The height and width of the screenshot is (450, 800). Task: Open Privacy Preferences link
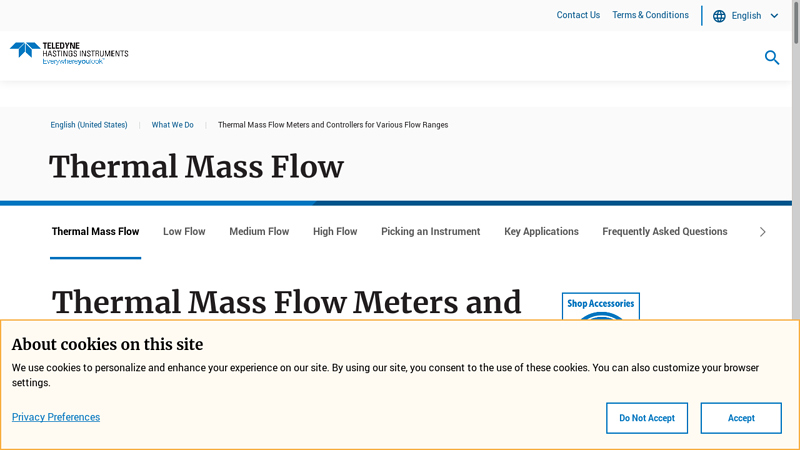coord(56,417)
